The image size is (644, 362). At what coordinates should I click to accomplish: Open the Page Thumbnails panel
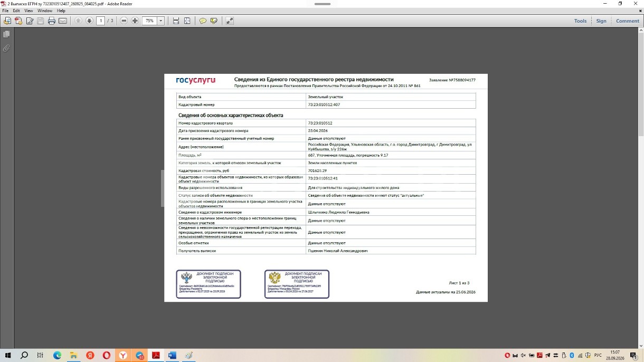click(x=6, y=34)
